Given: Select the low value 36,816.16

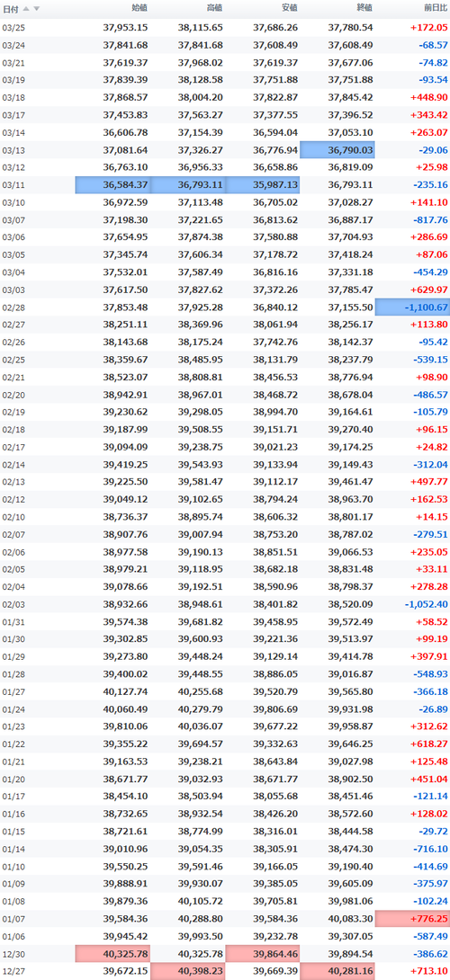Looking at the screenshot, I should pos(275,272).
